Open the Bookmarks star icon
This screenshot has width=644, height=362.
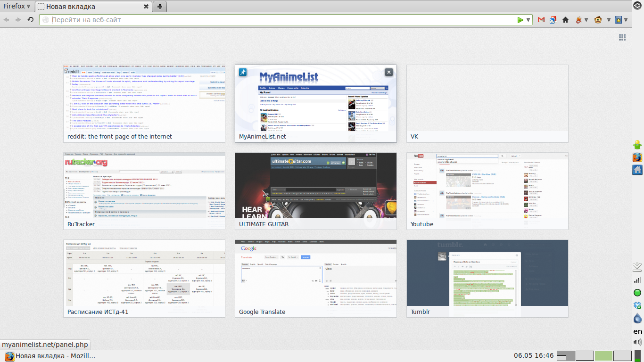pos(619,20)
